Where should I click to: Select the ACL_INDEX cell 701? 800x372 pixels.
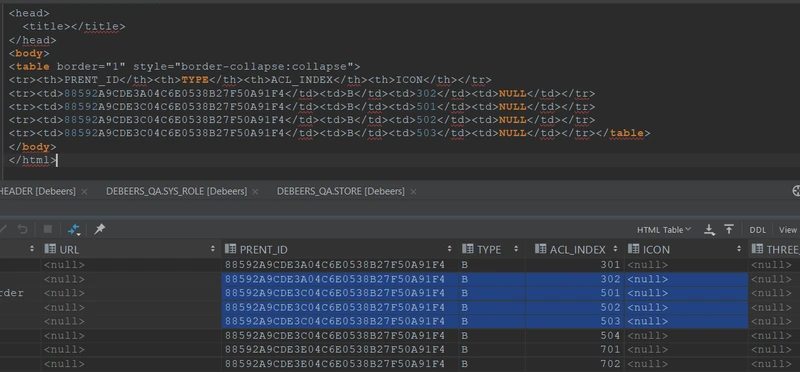tap(575, 350)
